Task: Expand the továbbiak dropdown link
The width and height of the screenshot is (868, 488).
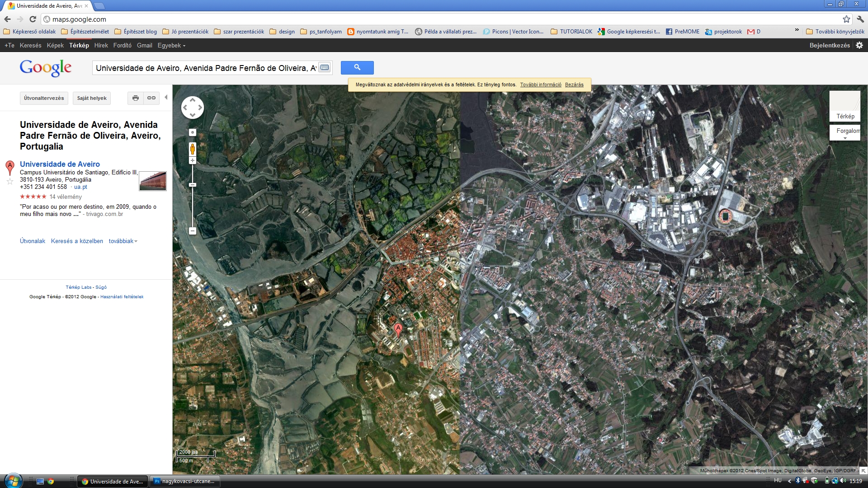Action: click(123, 241)
